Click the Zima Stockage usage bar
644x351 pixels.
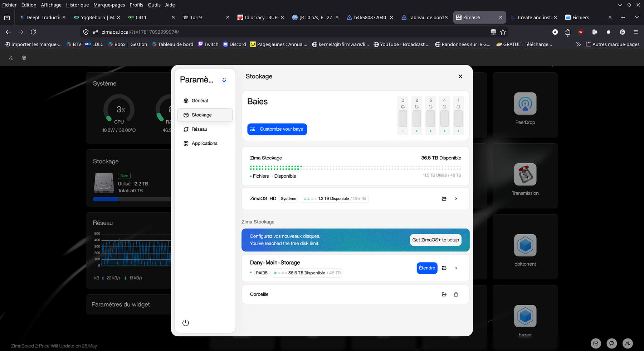point(356,167)
